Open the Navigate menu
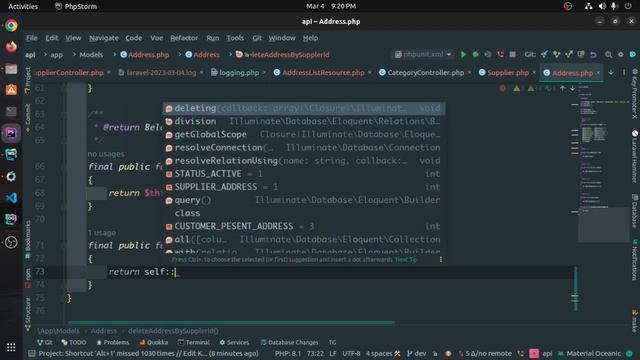The width and height of the screenshot is (640, 360). (104, 38)
